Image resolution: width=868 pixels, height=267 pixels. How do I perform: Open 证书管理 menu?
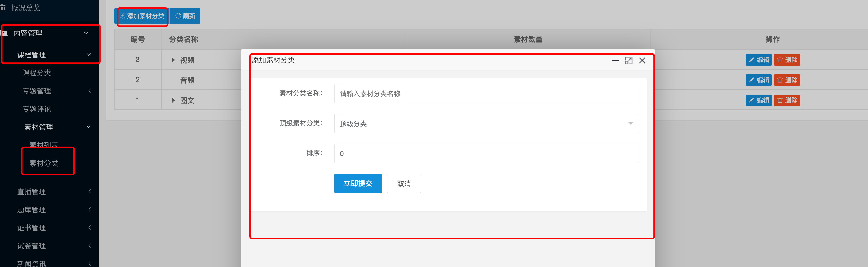32,228
